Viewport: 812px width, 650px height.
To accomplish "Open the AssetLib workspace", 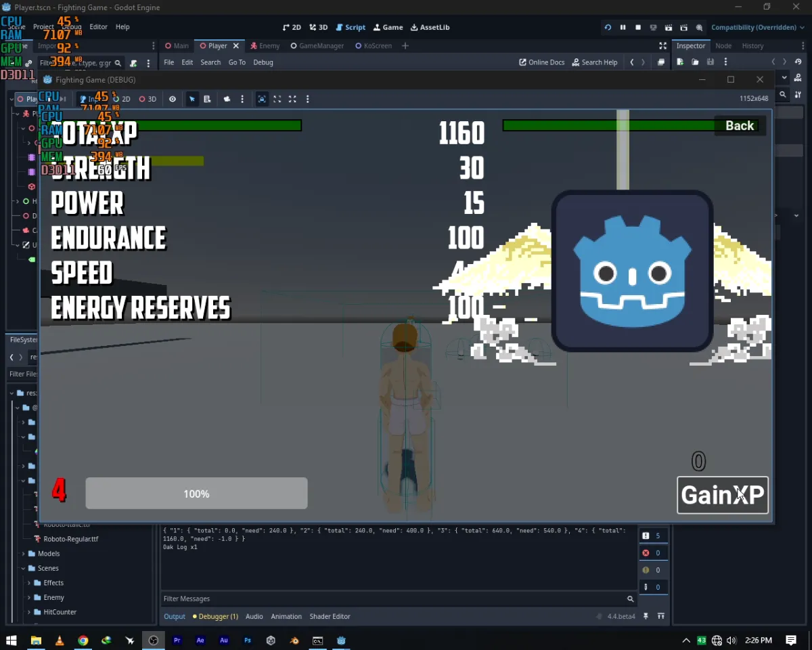I will coord(430,27).
